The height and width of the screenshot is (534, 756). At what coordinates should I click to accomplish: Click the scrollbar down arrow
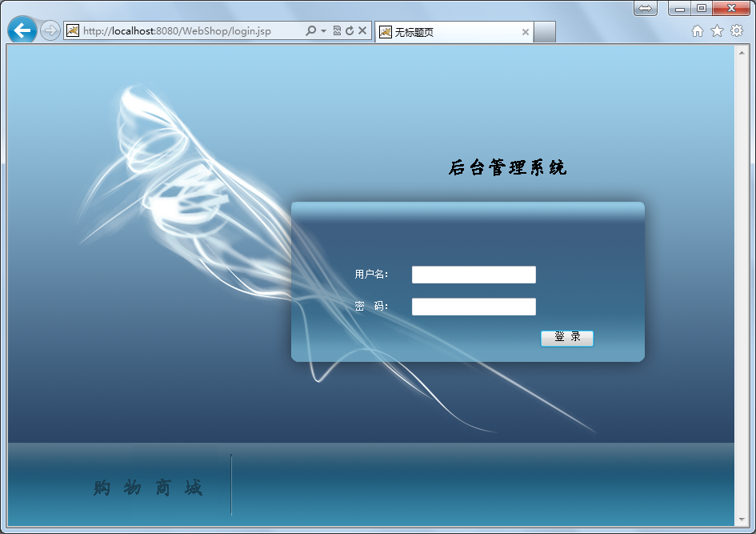point(742,520)
